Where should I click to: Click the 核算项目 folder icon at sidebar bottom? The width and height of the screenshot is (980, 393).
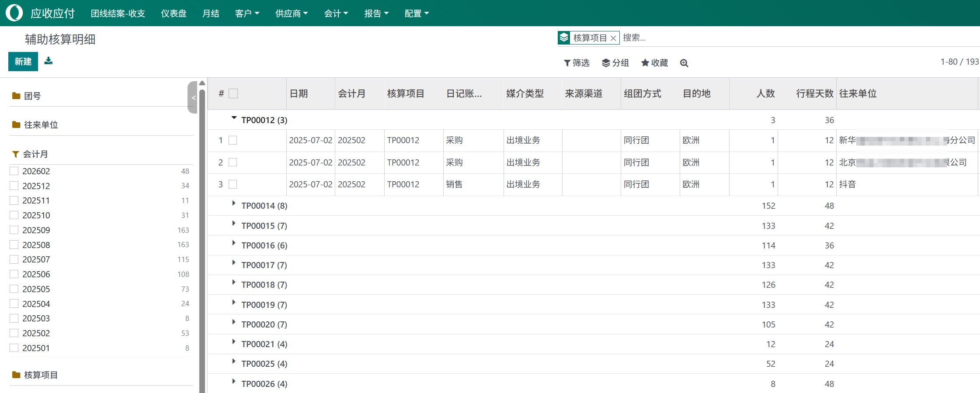(x=16, y=375)
